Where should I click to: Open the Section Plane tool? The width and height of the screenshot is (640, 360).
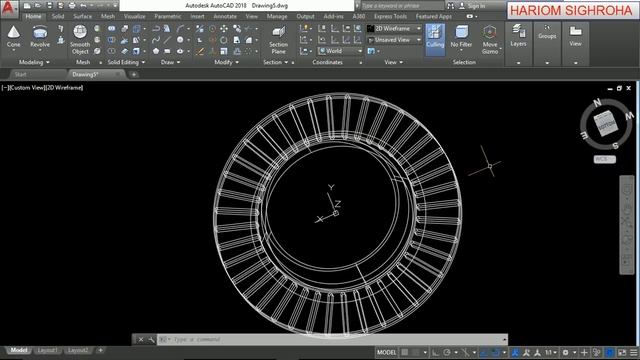coord(278,40)
